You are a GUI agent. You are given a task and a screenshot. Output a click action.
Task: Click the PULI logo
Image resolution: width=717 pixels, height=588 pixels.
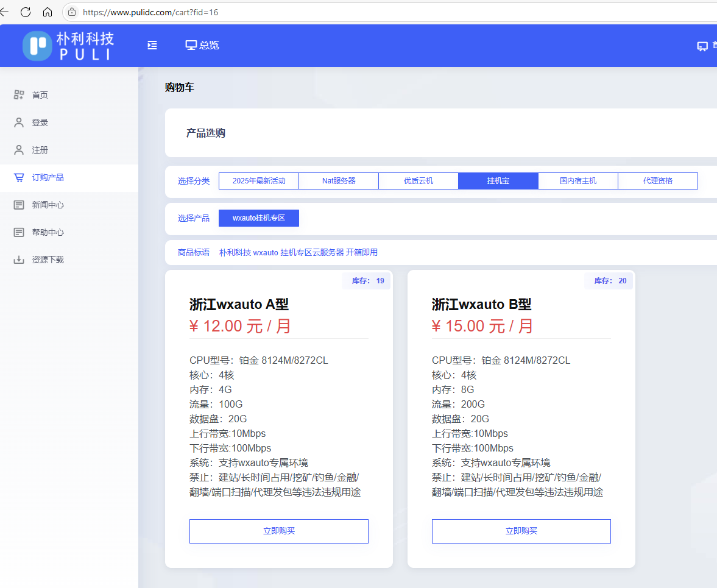point(68,46)
